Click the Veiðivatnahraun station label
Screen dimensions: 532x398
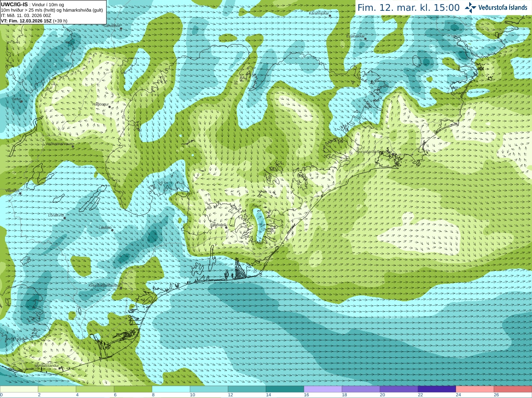click(x=59, y=144)
